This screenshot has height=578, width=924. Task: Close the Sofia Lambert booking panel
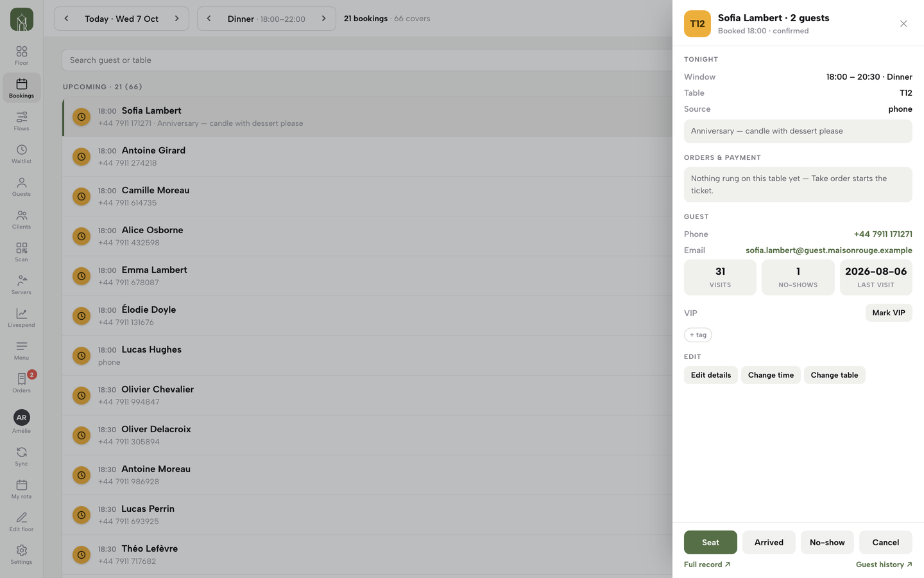pyautogui.click(x=903, y=24)
